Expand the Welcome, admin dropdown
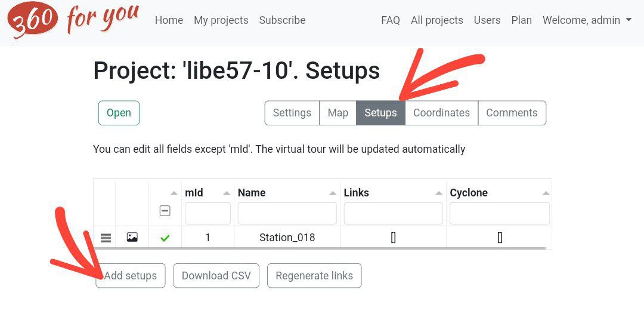 (x=587, y=20)
